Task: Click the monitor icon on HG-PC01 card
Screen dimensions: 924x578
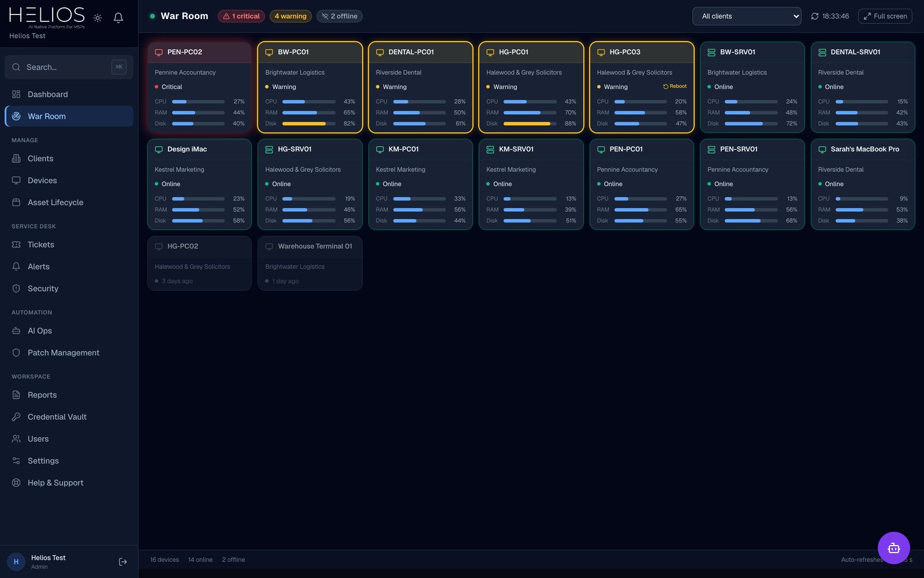Action: pyautogui.click(x=490, y=52)
